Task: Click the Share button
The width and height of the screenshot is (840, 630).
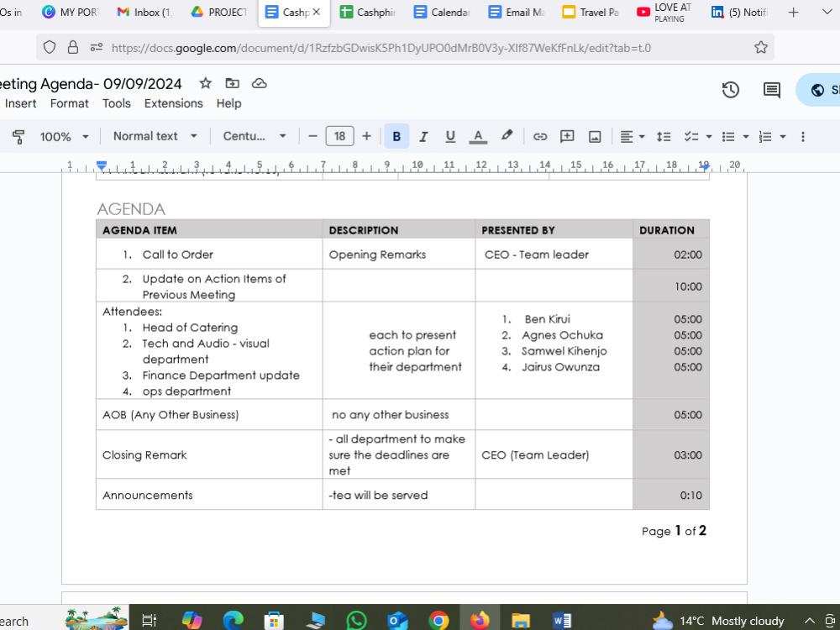Action: point(818,90)
